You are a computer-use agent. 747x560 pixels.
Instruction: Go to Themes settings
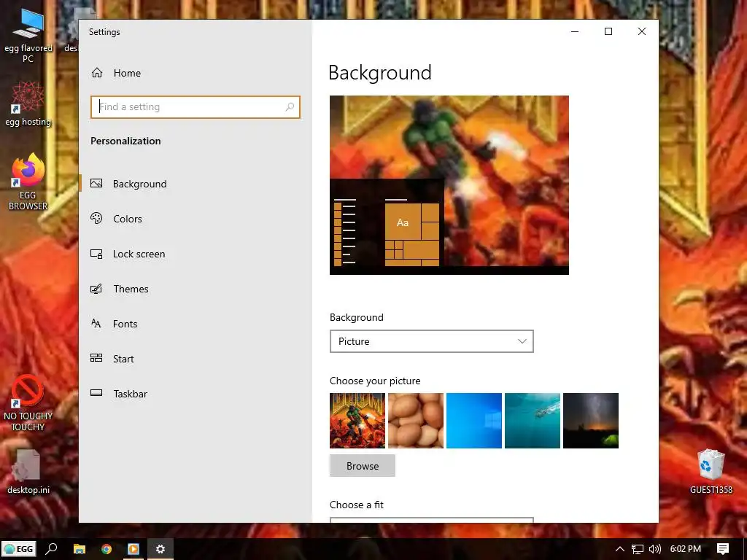(x=131, y=289)
